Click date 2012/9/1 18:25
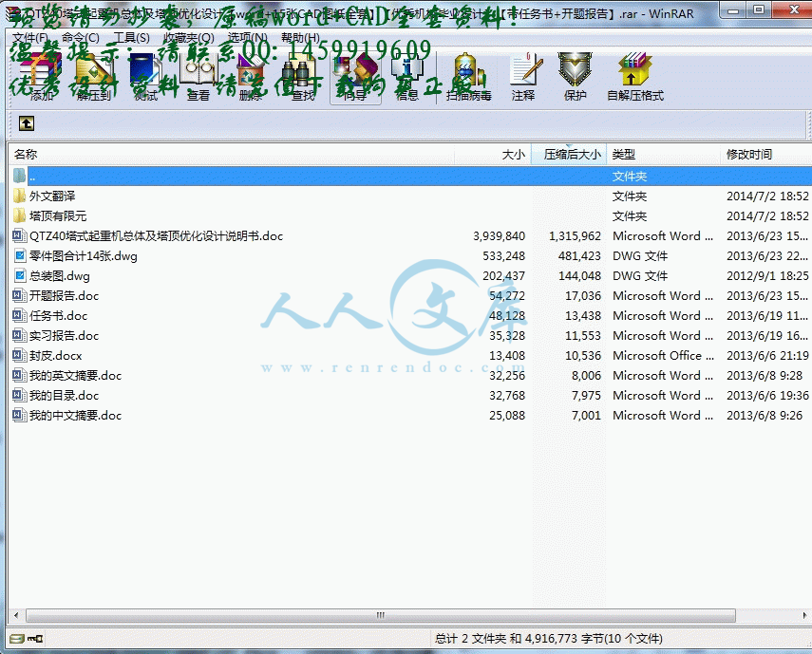The width and height of the screenshot is (812, 654). click(767, 276)
